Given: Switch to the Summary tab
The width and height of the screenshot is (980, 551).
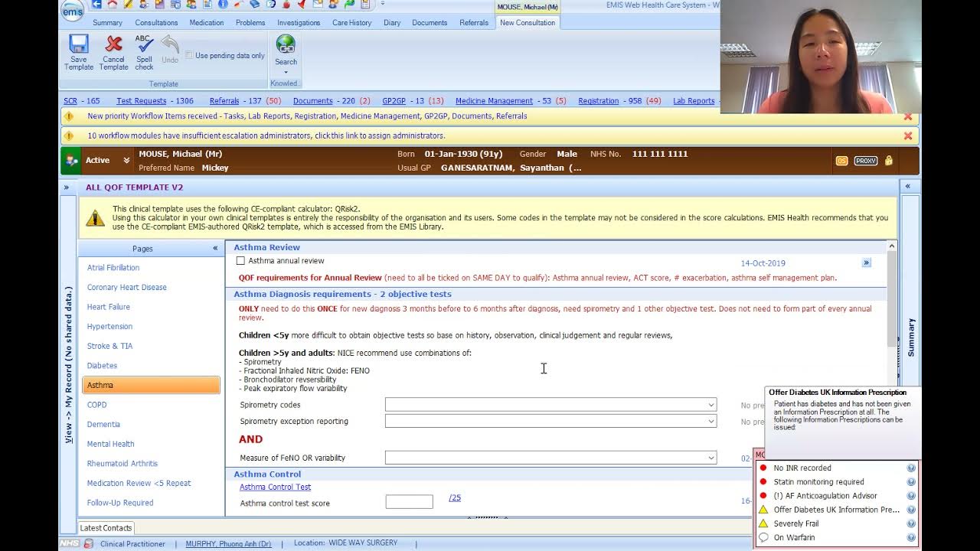Looking at the screenshot, I should pyautogui.click(x=107, y=23).
